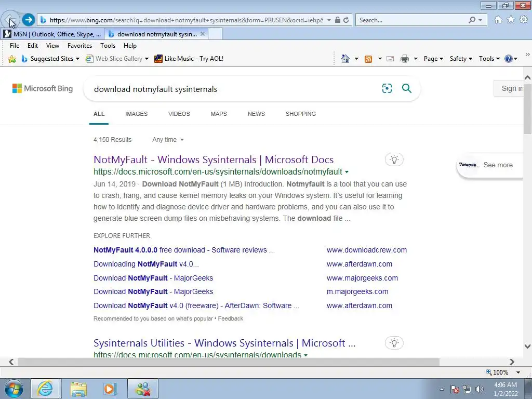Open Like Music - Try AOL! favorite
The width and height of the screenshot is (532, 399).
click(189, 59)
